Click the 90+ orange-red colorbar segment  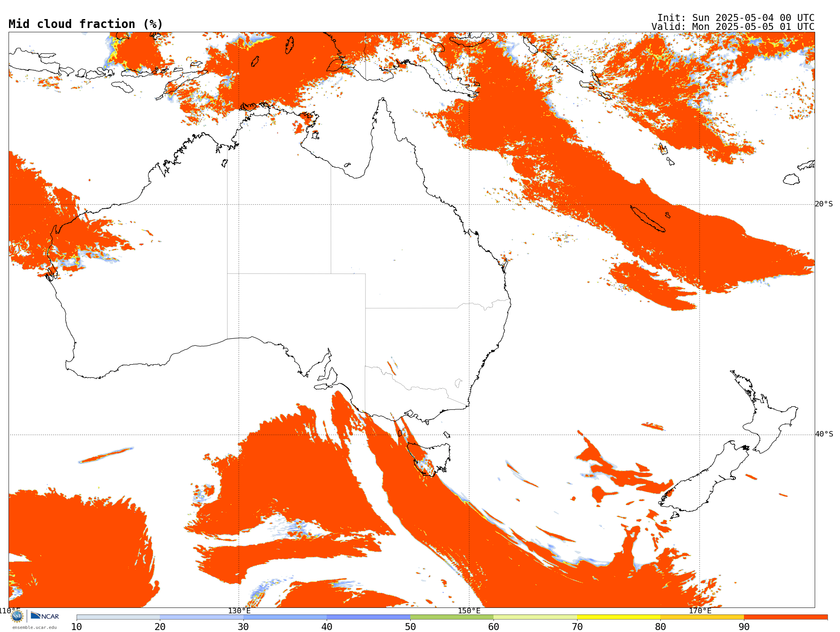786,617
